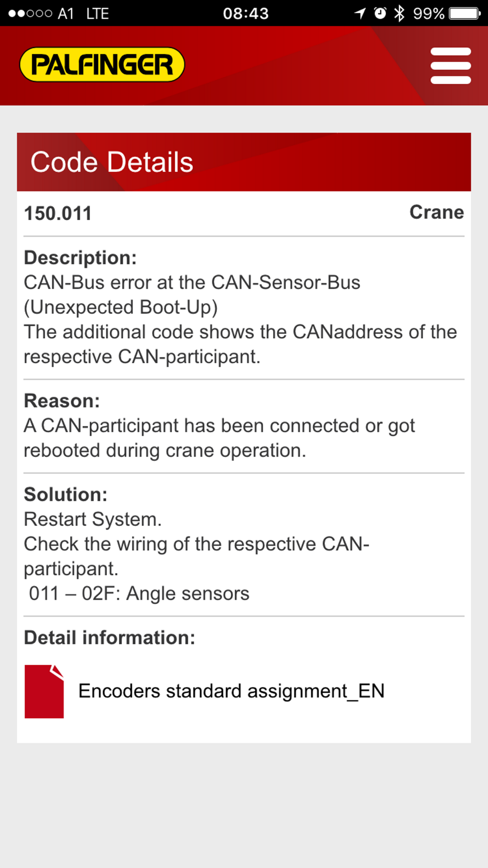Select the Solution section heading
488x868 pixels.
(x=66, y=495)
